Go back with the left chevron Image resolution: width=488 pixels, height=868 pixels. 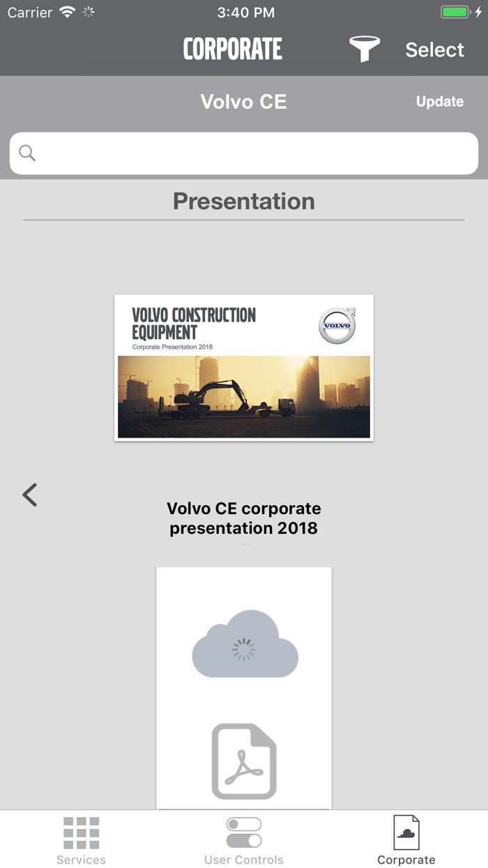(x=29, y=495)
